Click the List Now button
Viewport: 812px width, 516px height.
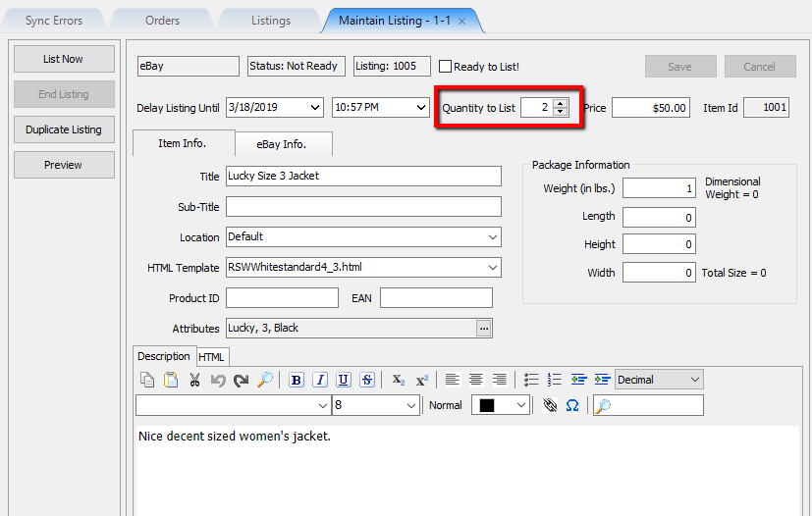pyautogui.click(x=64, y=59)
